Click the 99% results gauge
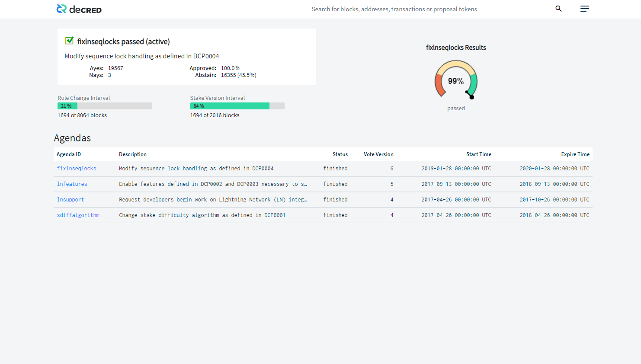This screenshot has width=641, height=364. [456, 80]
